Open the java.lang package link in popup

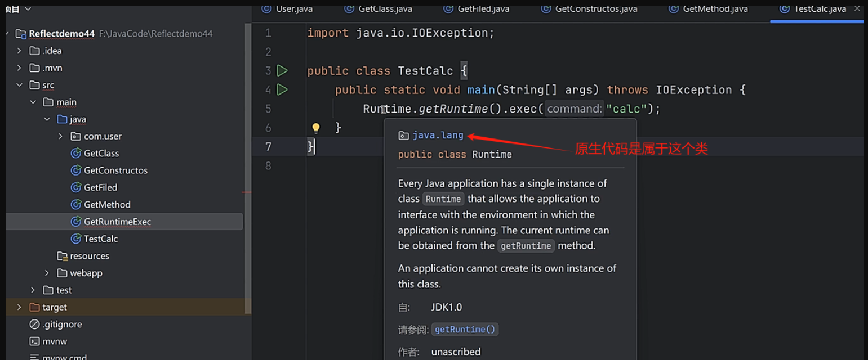pyautogui.click(x=438, y=136)
